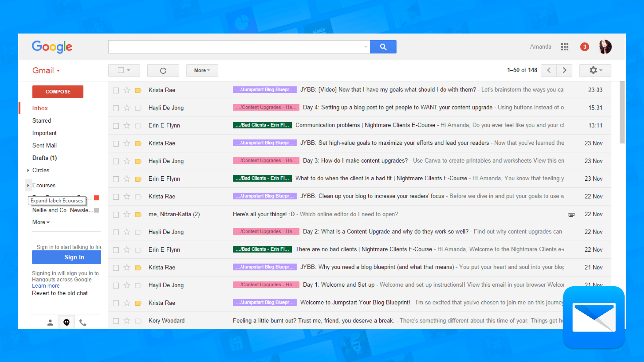Expand the Ecourses label

pos(28,185)
